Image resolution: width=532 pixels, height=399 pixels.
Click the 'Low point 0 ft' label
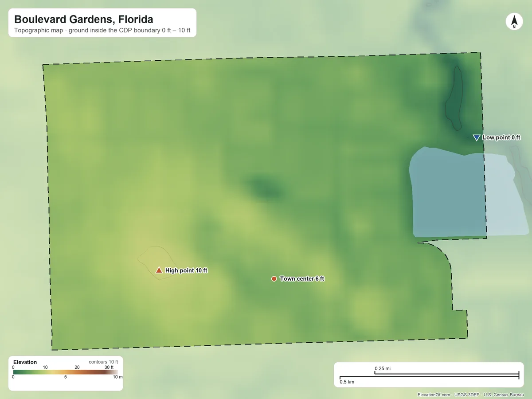(x=501, y=137)
